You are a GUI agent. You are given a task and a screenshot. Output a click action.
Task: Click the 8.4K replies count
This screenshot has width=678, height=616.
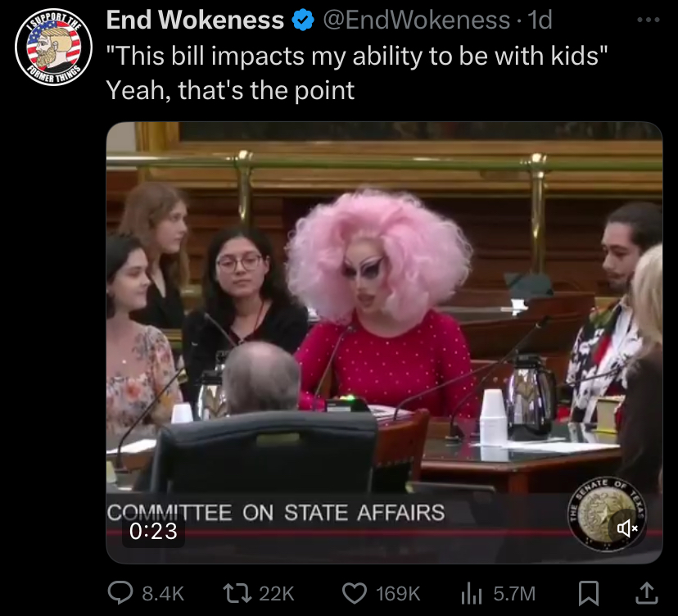[163, 594]
